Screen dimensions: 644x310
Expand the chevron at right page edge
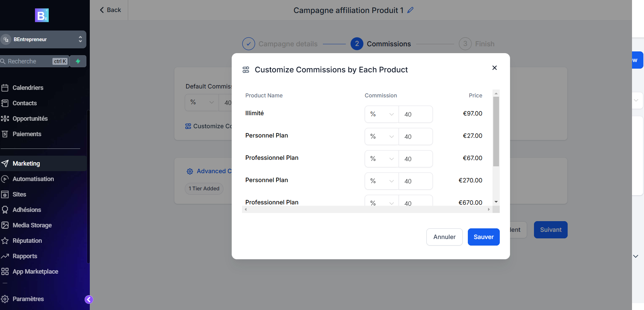(x=636, y=256)
